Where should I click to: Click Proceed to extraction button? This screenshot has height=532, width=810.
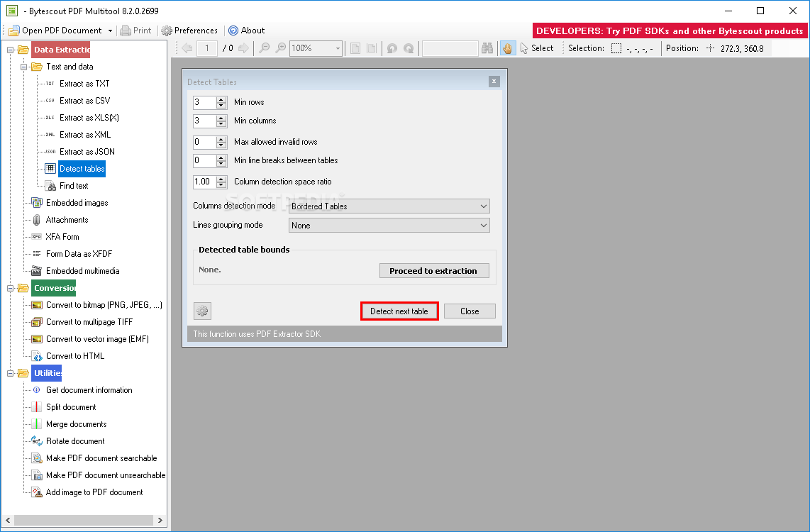(434, 271)
